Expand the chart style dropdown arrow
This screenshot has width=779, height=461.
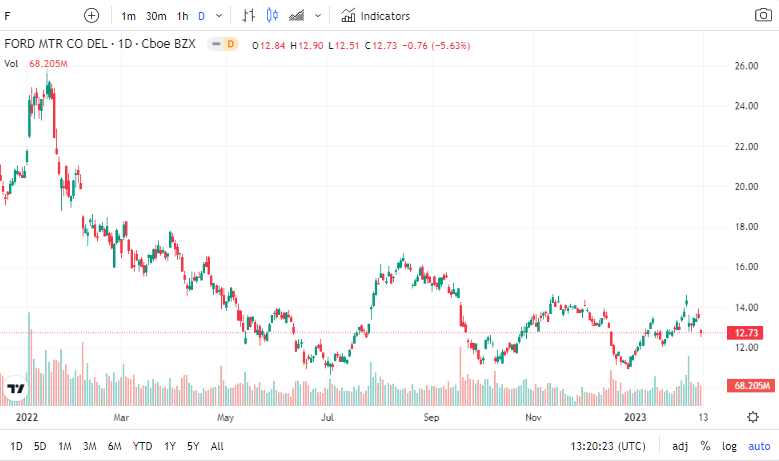click(x=318, y=16)
